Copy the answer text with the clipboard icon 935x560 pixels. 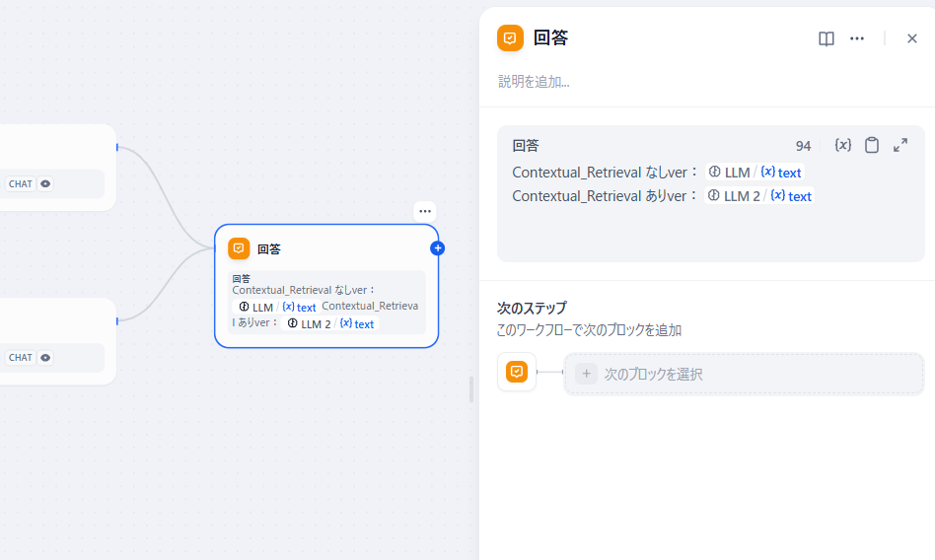[x=872, y=145]
